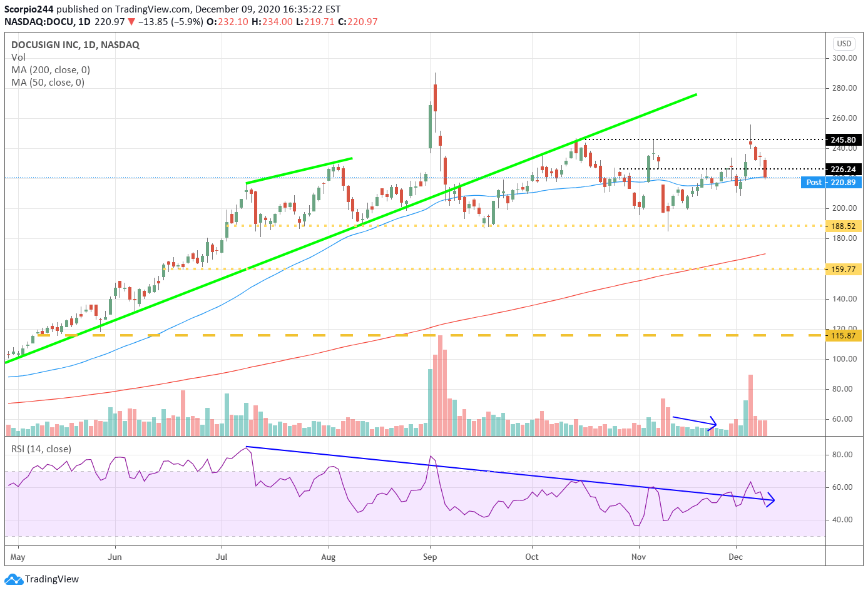Click the Jul label on time axis
Viewport: 868px width, 593px height.
[222, 557]
